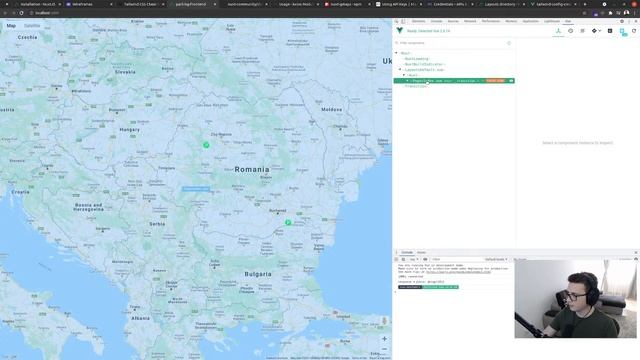
Task: Open the browser profile avatar
Action: click(x=627, y=13)
